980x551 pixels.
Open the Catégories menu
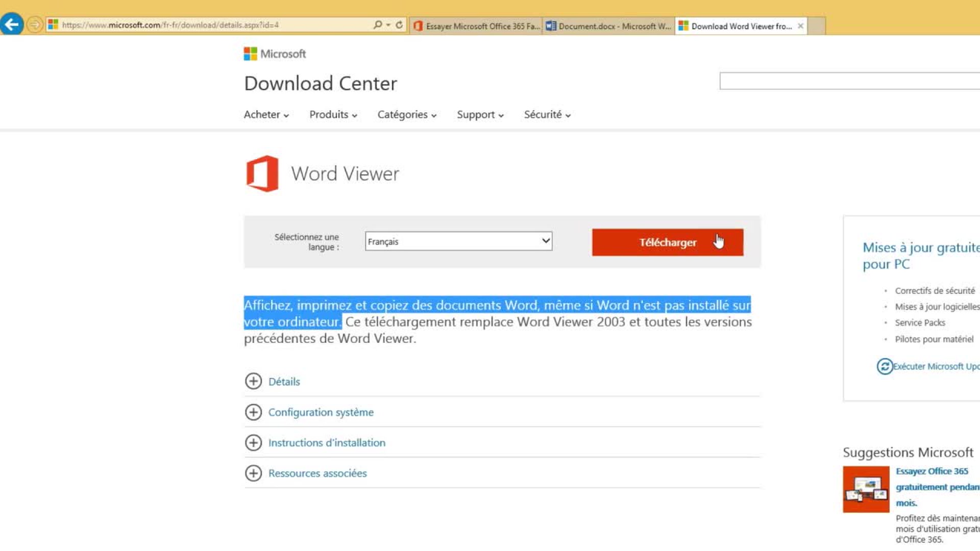407,115
